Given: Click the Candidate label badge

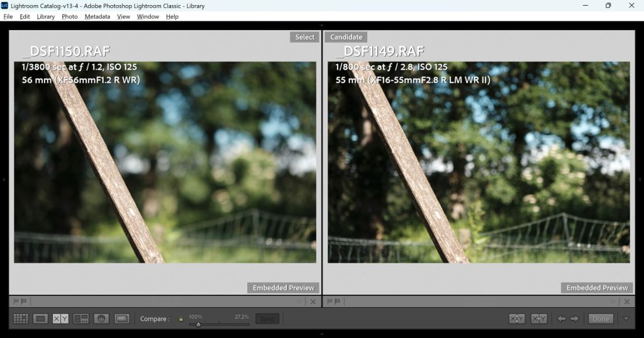Looking at the screenshot, I should [346, 37].
